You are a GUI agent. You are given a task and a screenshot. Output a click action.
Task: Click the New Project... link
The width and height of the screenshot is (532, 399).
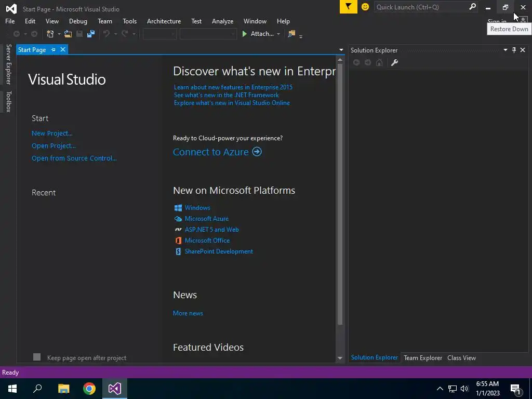point(52,134)
